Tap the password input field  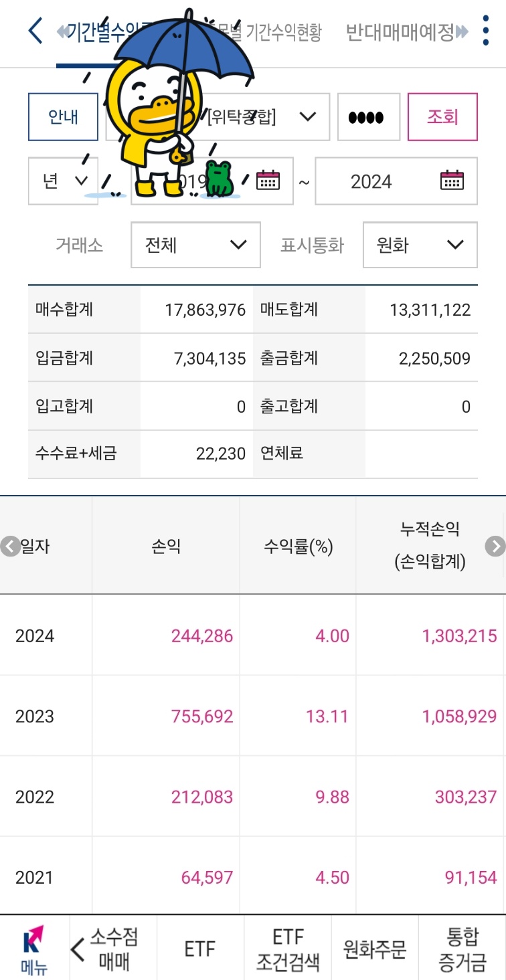click(x=369, y=116)
